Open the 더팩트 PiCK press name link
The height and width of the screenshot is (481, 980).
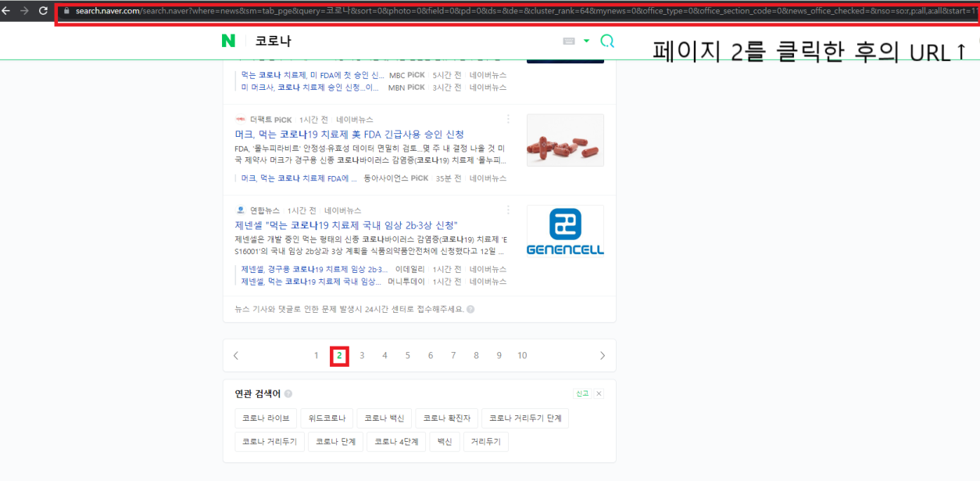point(270,120)
